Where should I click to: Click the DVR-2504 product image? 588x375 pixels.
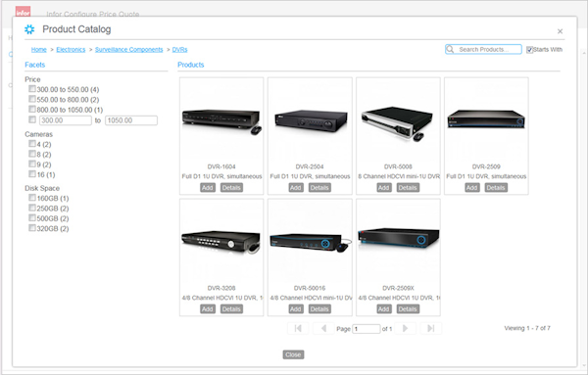coord(310,120)
